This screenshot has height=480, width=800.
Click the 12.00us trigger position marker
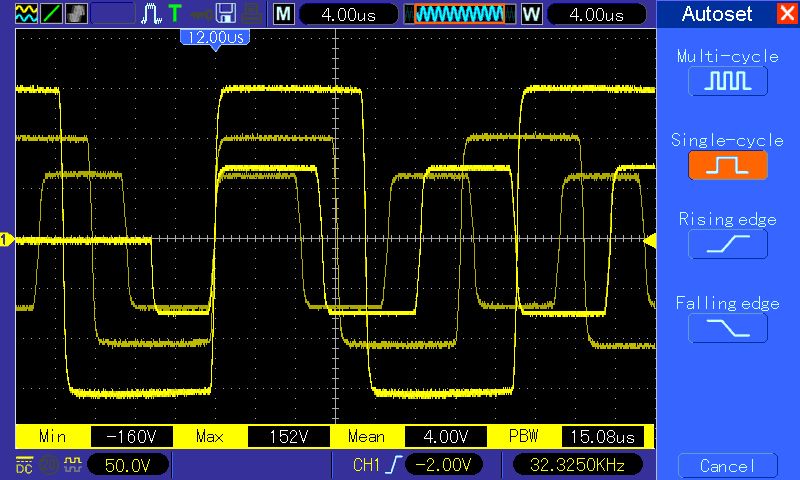point(214,37)
